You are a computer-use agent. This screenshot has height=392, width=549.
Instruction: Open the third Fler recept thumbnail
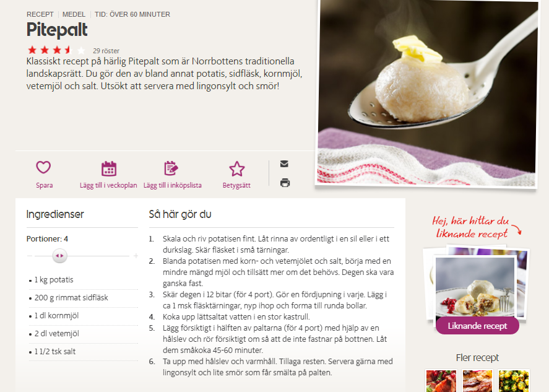point(513,381)
